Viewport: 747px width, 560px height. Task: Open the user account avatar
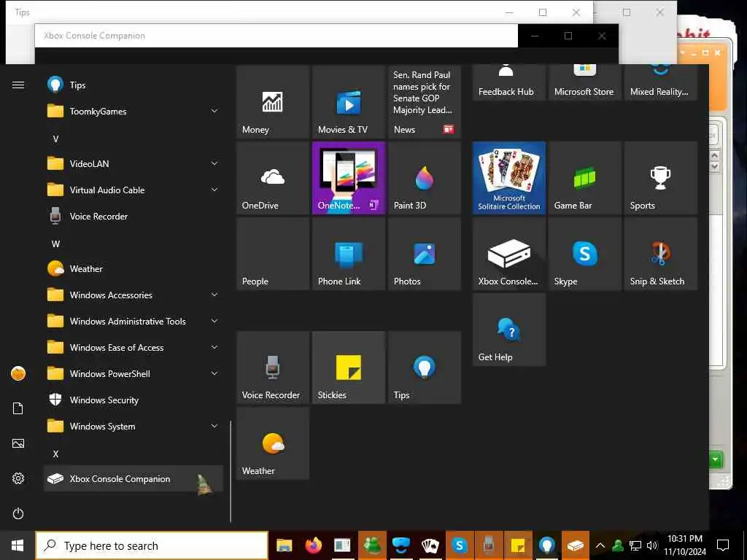coord(18,373)
